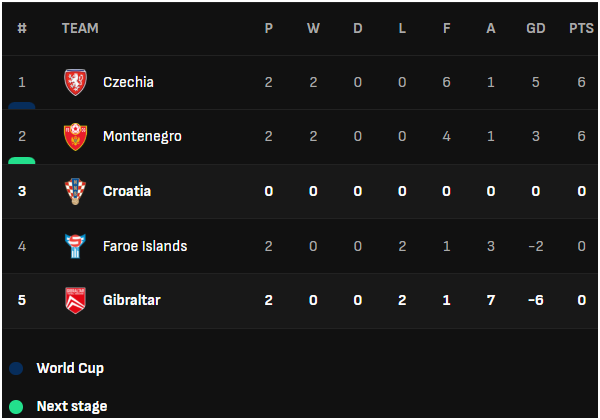Open the Croatia team name link
The height and width of the screenshot is (420, 600).
127,191
